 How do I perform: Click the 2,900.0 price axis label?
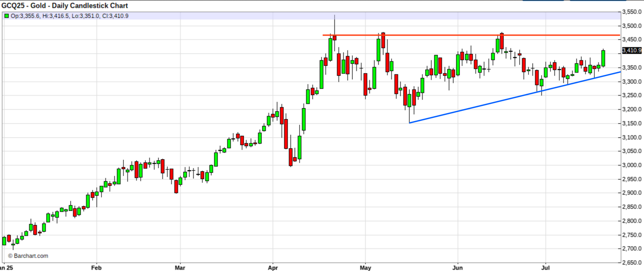click(633, 193)
